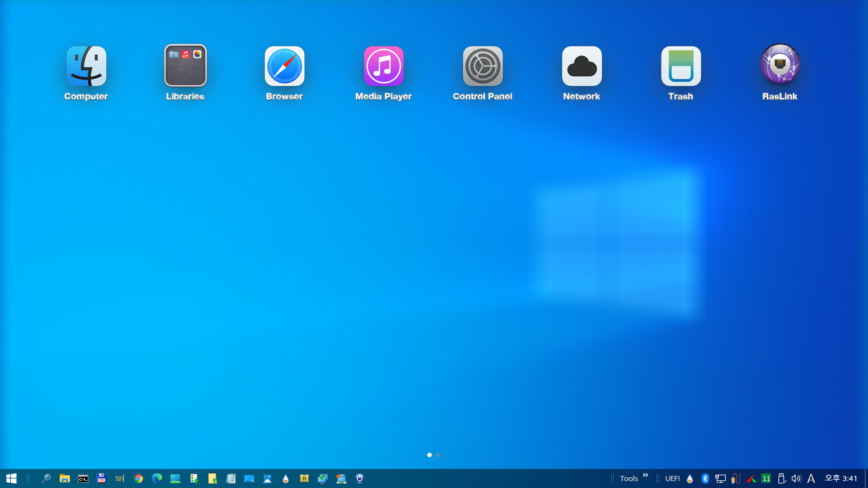This screenshot has height=488, width=868.
Task: Switch to second desktop page dot
Action: click(x=438, y=455)
